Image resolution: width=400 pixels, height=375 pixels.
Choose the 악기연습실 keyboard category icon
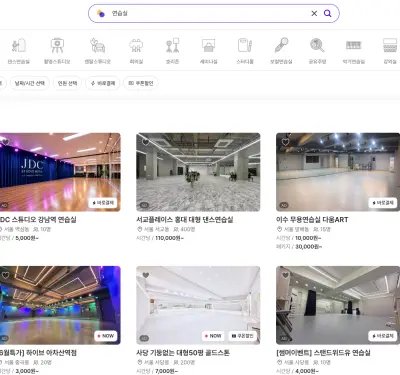[354, 45]
